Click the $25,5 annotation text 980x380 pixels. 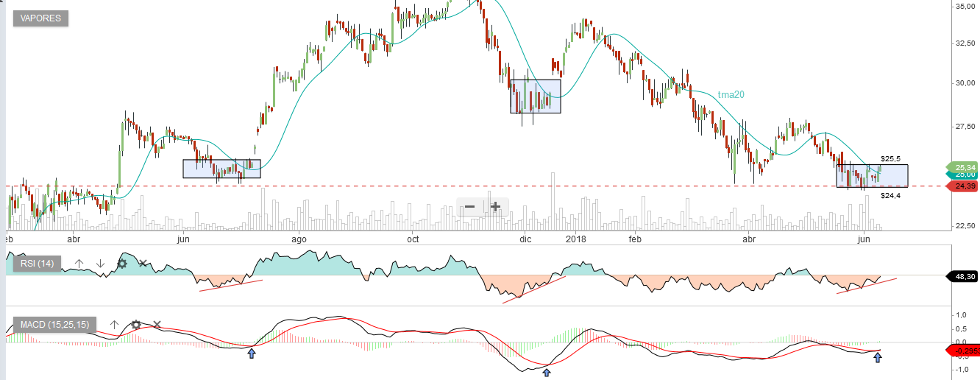891,159
